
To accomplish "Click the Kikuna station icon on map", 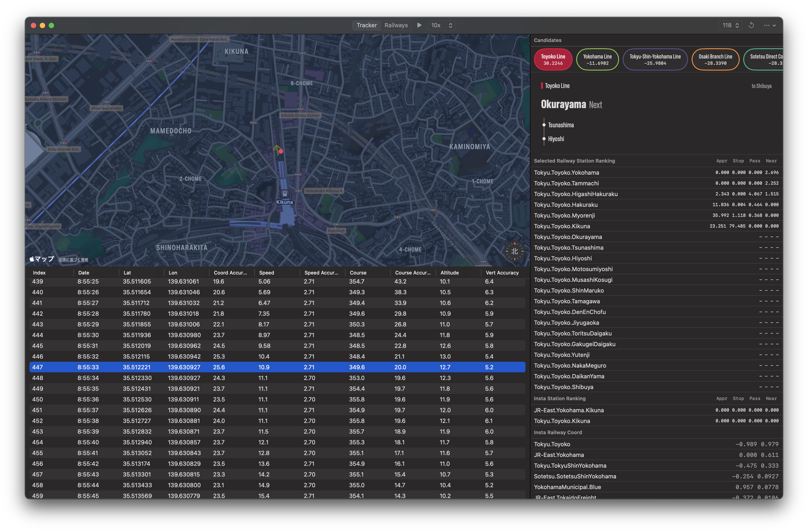I will [x=285, y=194].
